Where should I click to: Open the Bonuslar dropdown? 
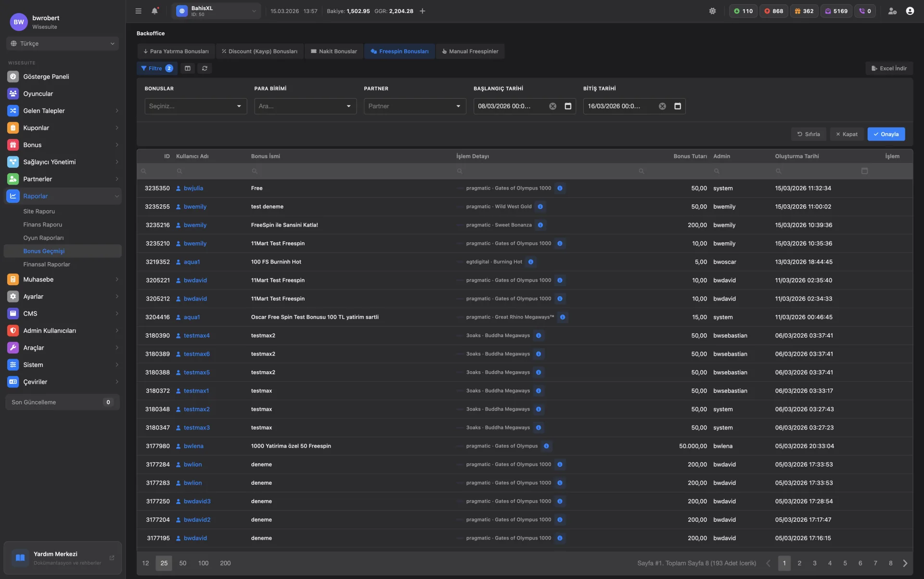click(195, 106)
